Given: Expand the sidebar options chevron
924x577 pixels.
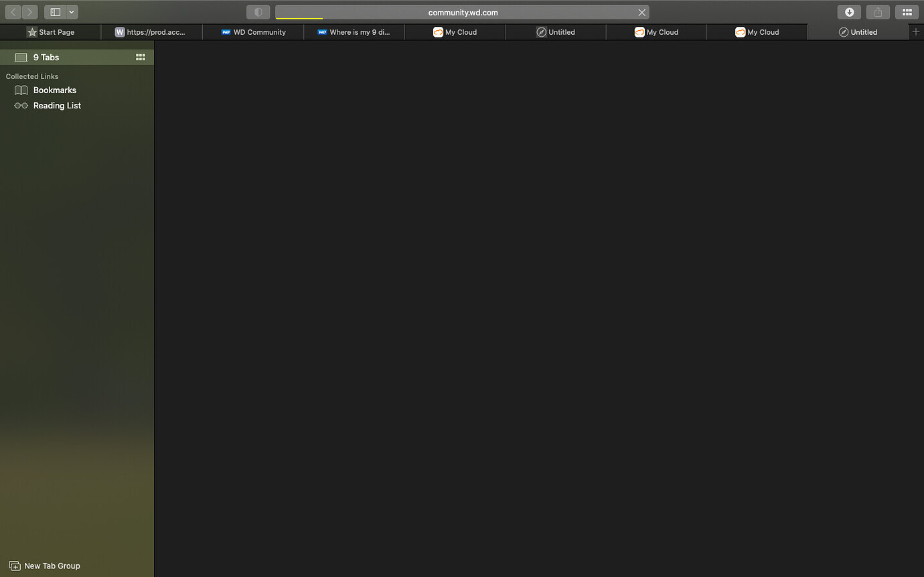Looking at the screenshot, I should pos(71,11).
